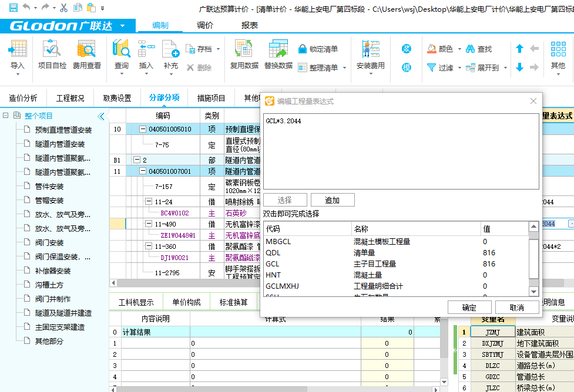Collapse row 040501005010 tree node
Screen dimensions: 574x392
point(143,129)
